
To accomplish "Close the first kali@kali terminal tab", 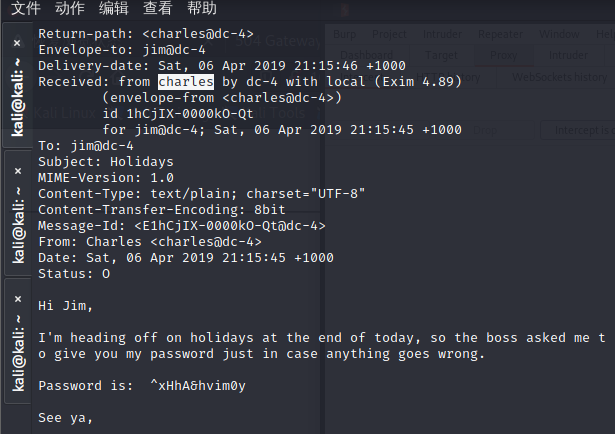I will [x=17, y=43].
